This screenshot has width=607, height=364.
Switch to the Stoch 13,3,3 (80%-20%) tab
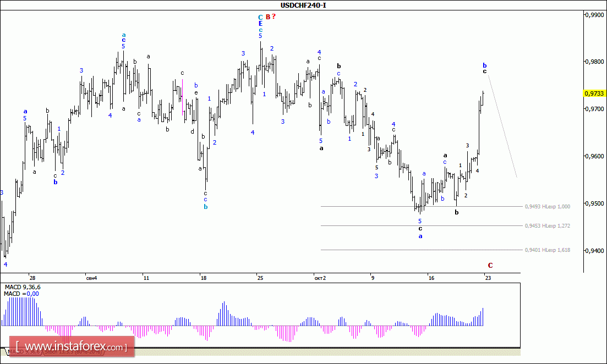pos(73,352)
